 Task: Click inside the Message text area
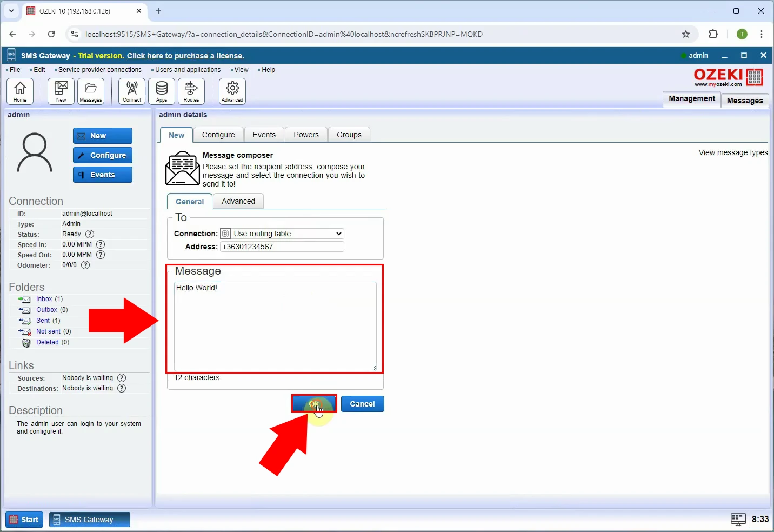(275, 326)
